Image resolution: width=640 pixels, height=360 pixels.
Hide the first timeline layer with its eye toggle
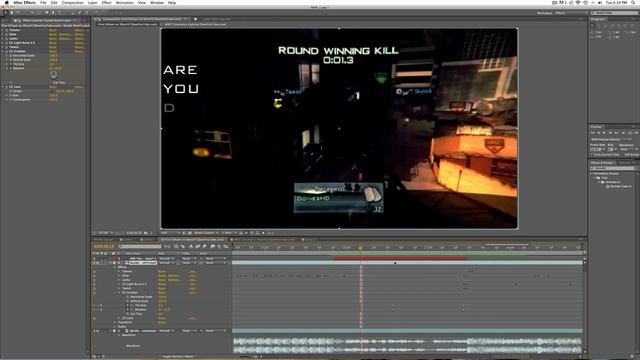[x=94, y=258]
